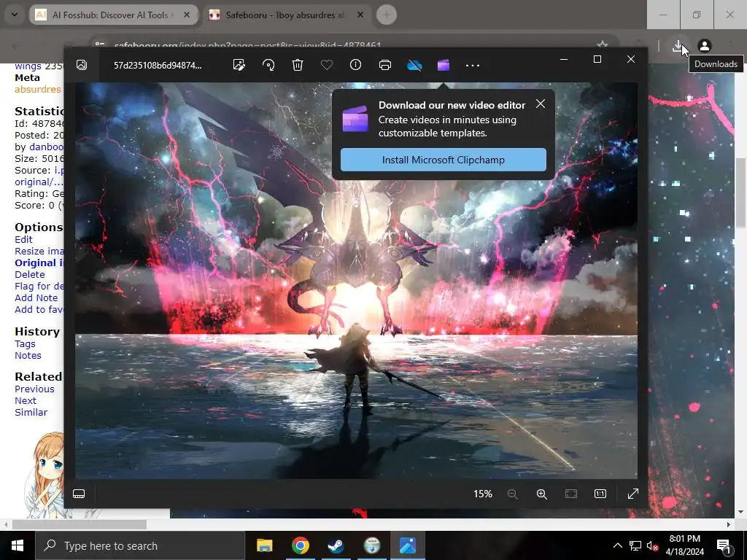Close the AI Fosshub tab
The width and height of the screenshot is (747, 560).
pyautogui.click(x=187, y=15)
